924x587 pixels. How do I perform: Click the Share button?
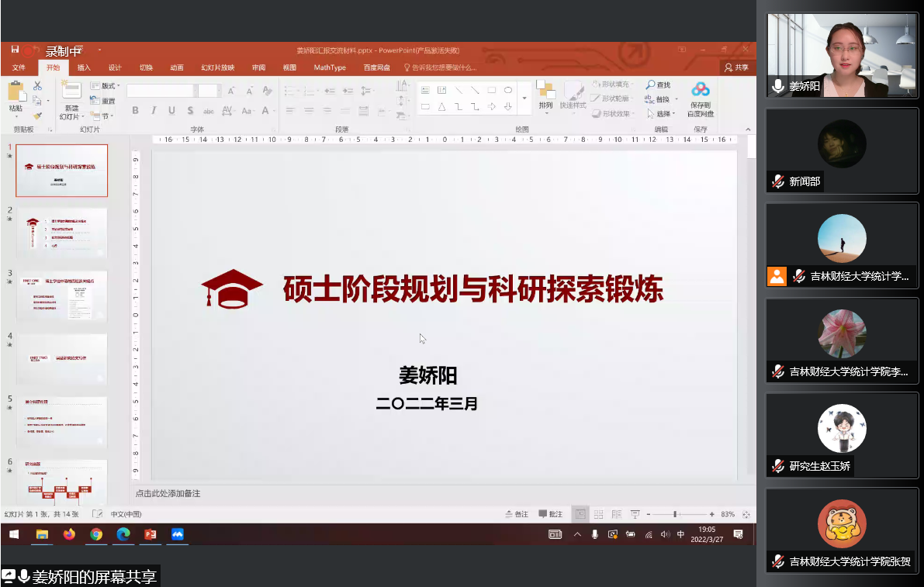(736, 67)
